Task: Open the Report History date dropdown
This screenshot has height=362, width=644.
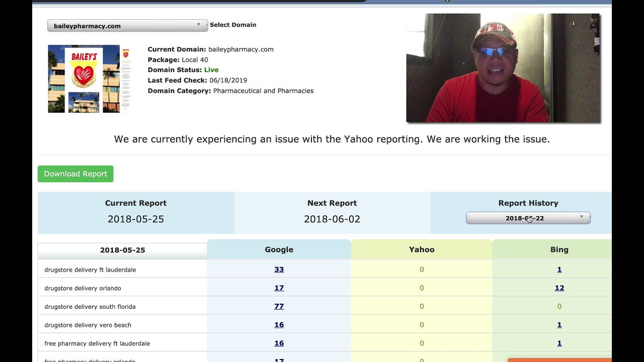Action: (528, 218)
